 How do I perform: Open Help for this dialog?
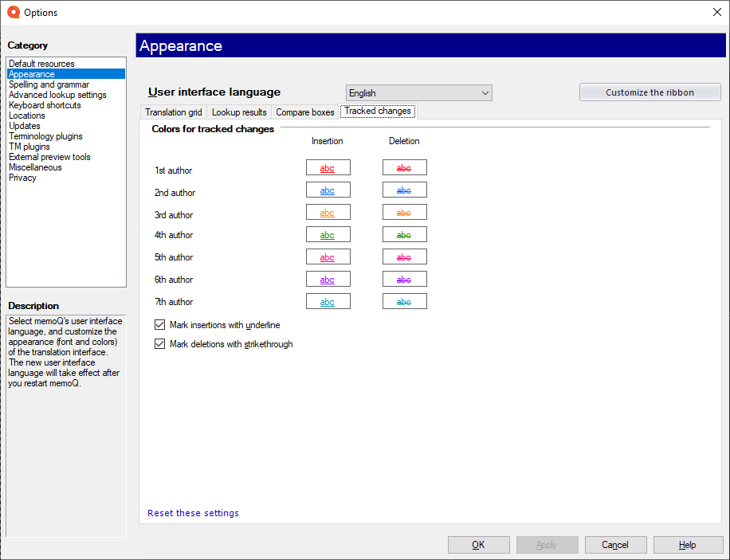click(688, 545)
